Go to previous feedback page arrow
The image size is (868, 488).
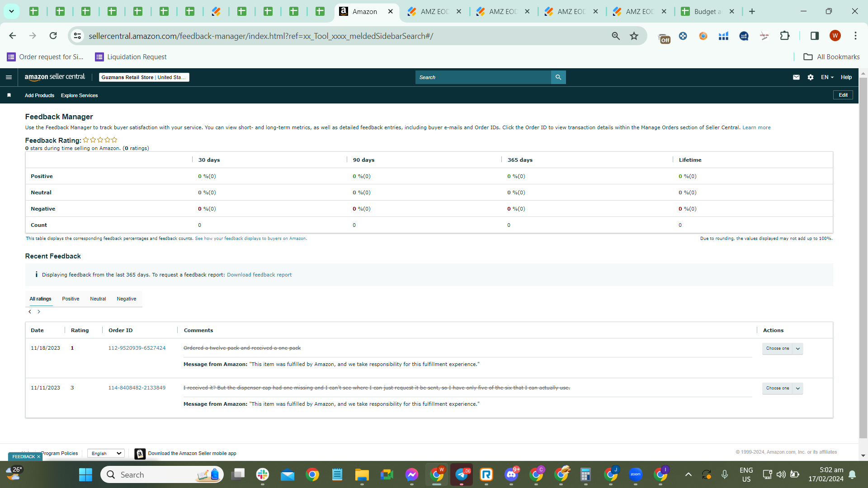click(30, 312)
